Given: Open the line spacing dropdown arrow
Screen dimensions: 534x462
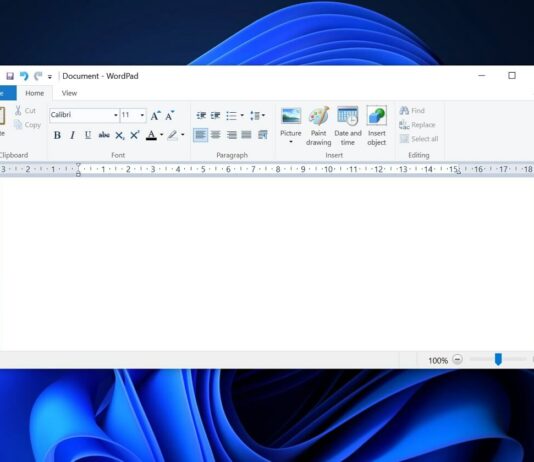Looking at the screenshot, I should (264, 115).
